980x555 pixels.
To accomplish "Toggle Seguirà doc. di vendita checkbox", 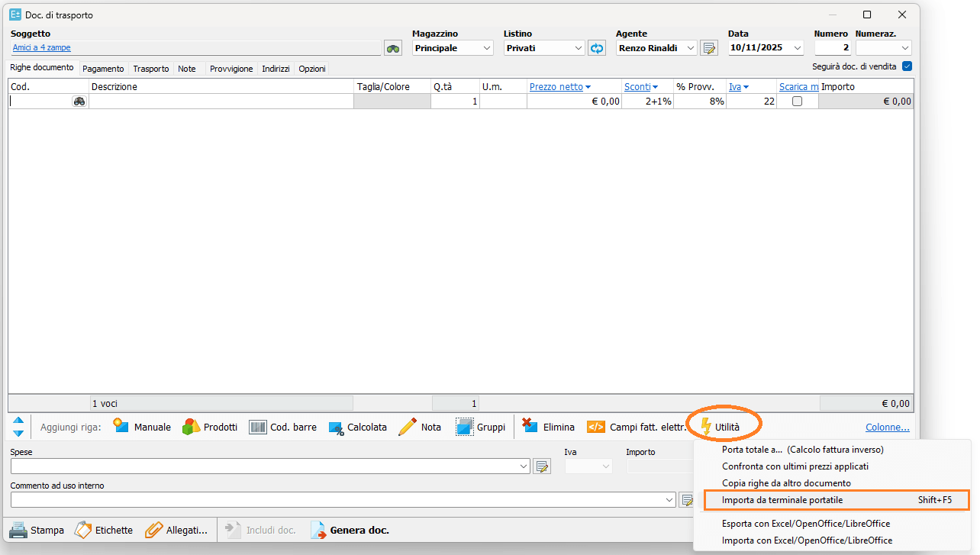I will [907, 66].
